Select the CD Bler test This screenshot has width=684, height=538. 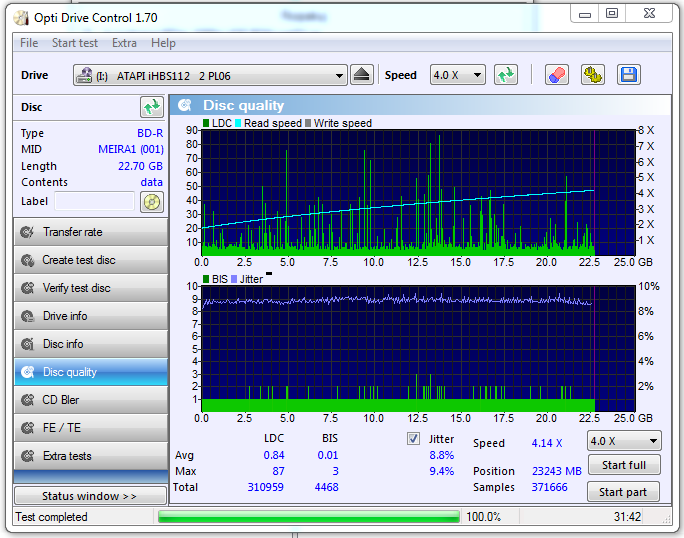[x=91, y=400]
